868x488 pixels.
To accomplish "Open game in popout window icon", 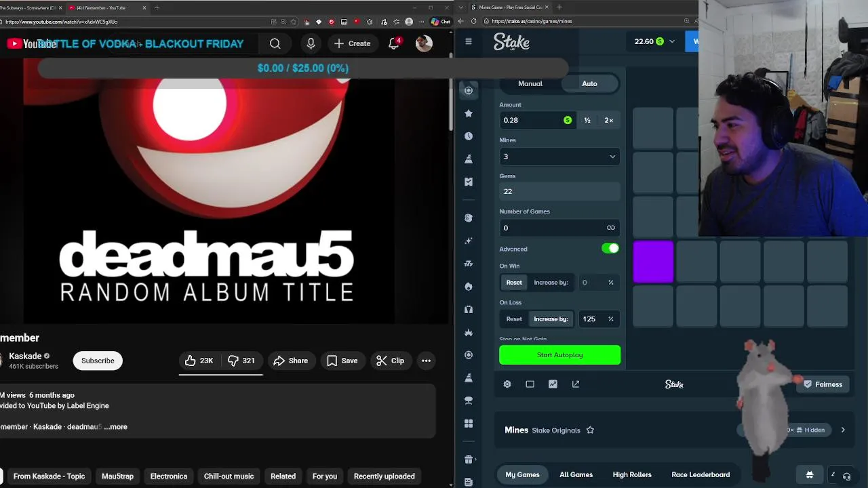I will pyautogui.click(x=576, y=384).
